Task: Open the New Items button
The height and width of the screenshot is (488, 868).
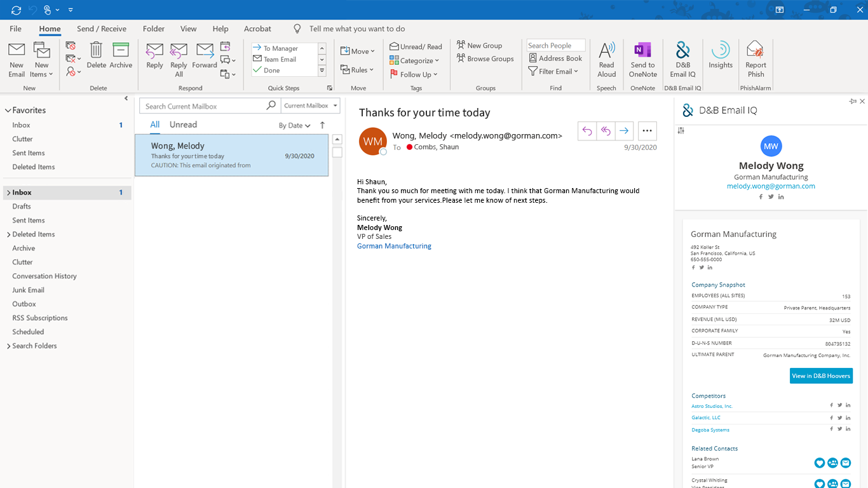Action: click(x=42, y=60)
